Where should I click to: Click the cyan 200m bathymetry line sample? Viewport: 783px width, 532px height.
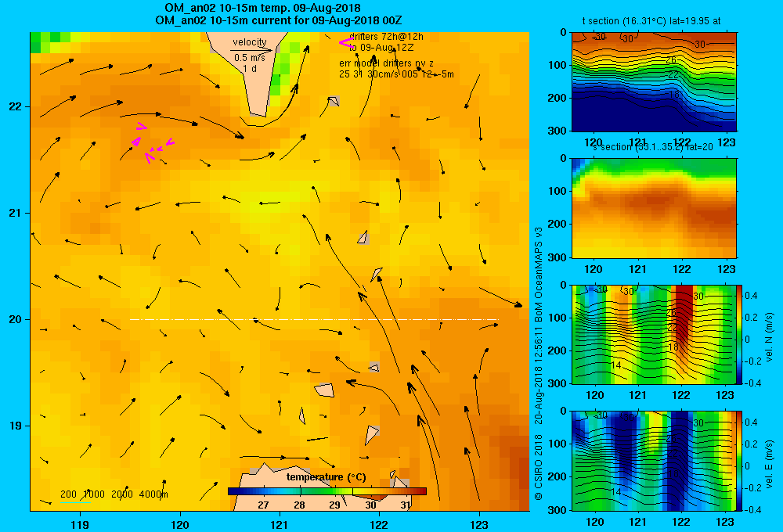(75, 502)
